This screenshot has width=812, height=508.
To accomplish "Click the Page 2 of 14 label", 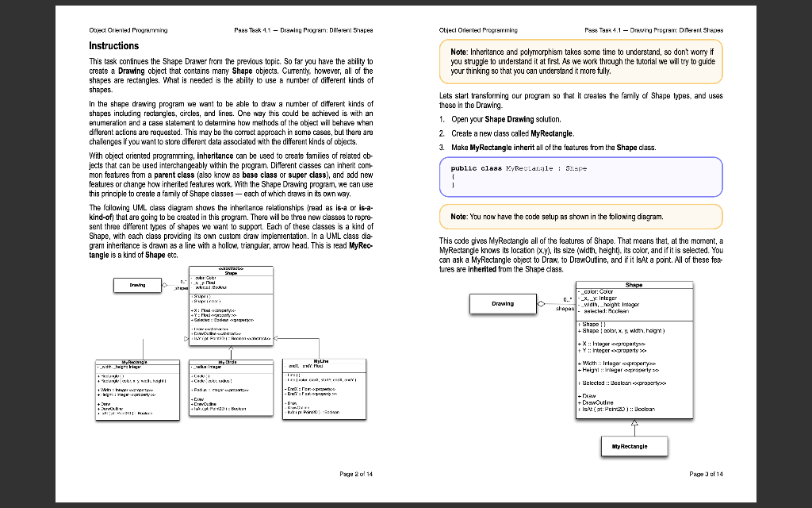I will click(355, 473).
